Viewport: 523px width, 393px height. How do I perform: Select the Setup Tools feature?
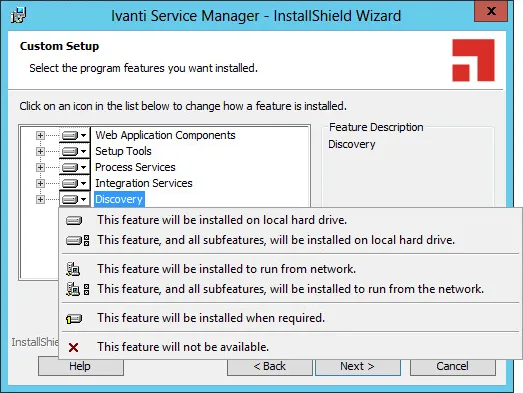coord(123,151)
